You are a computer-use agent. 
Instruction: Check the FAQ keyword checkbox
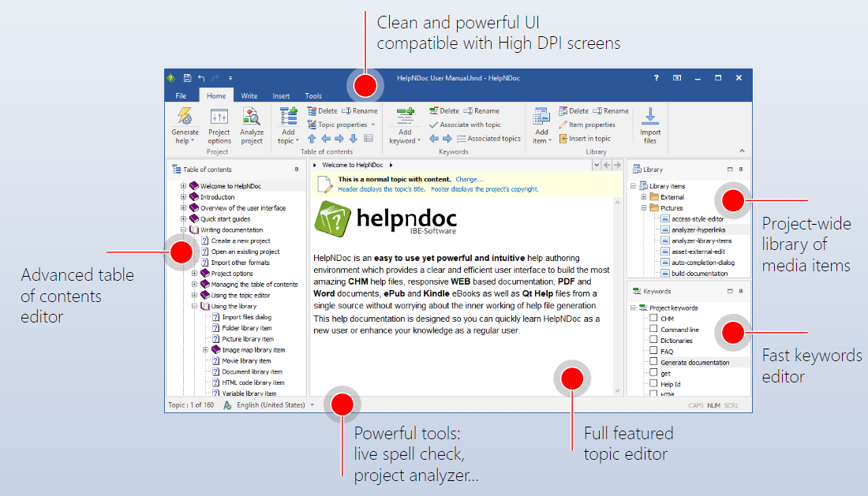(654, 351)
